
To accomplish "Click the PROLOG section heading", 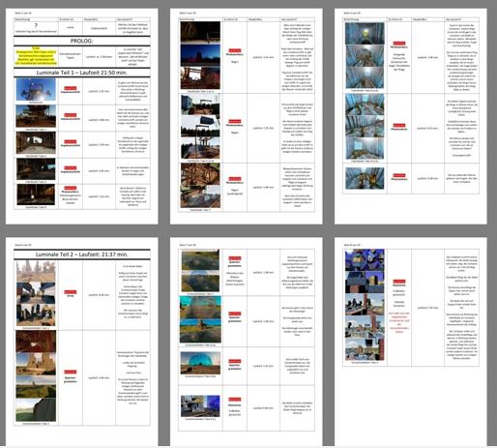I will 82,41.
